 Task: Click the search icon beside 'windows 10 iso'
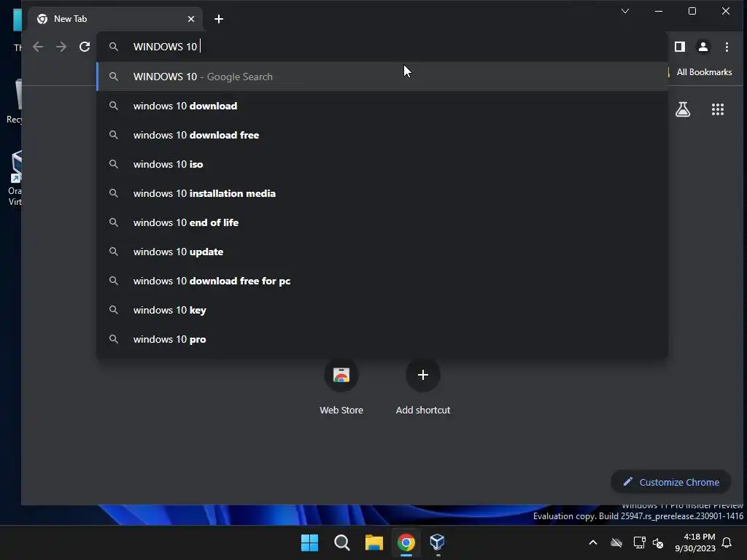[x=113, y=164]
